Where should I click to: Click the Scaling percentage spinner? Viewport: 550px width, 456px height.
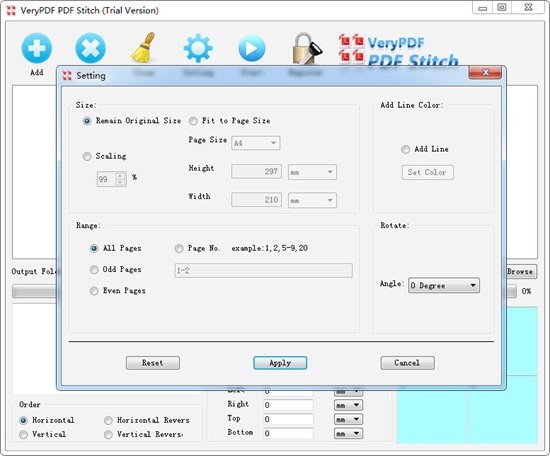(112, 179)
